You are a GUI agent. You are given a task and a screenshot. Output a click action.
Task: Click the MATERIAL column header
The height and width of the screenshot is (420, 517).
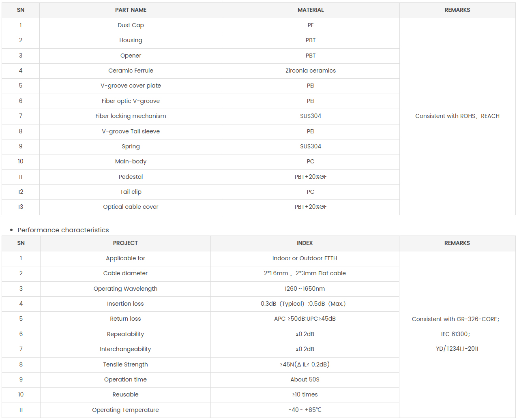pos(311,10)
